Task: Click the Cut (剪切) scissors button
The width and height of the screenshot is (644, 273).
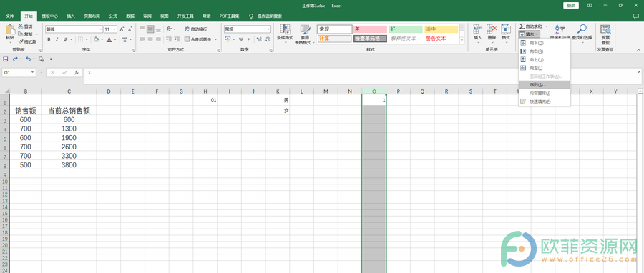Action: [25, 26]
